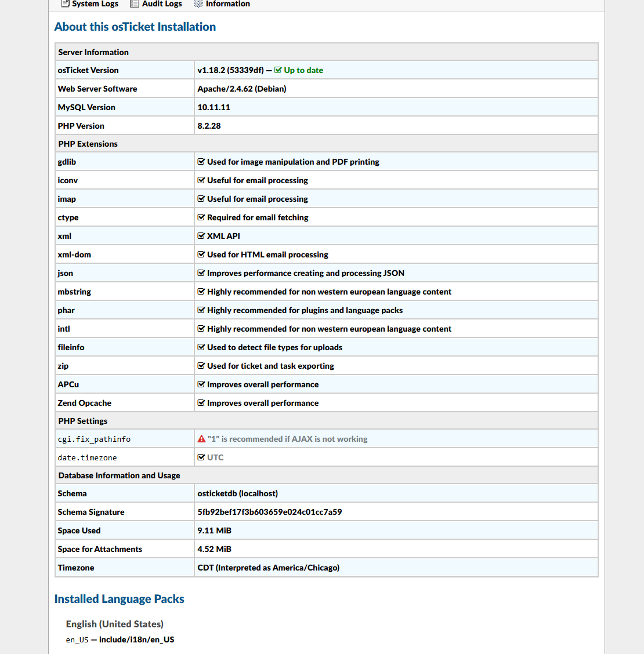Click the MySQL version value '10.11.11'

tap(214, 107)
